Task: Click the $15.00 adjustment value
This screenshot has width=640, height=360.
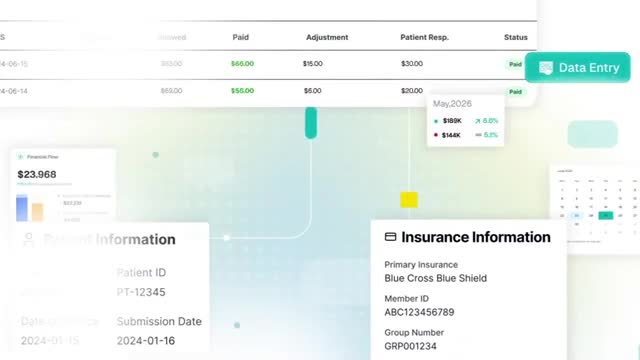Action: coord(313,64)
